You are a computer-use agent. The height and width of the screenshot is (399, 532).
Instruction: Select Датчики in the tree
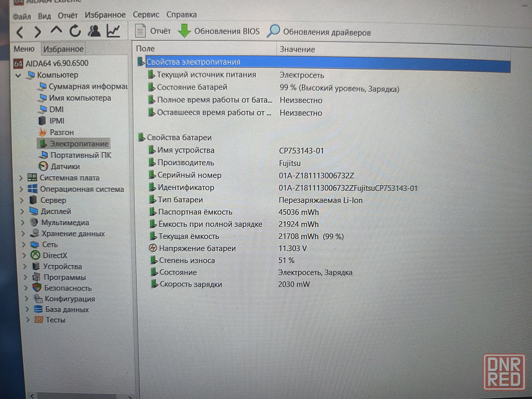pyautogui.click(x=65, y=167)
